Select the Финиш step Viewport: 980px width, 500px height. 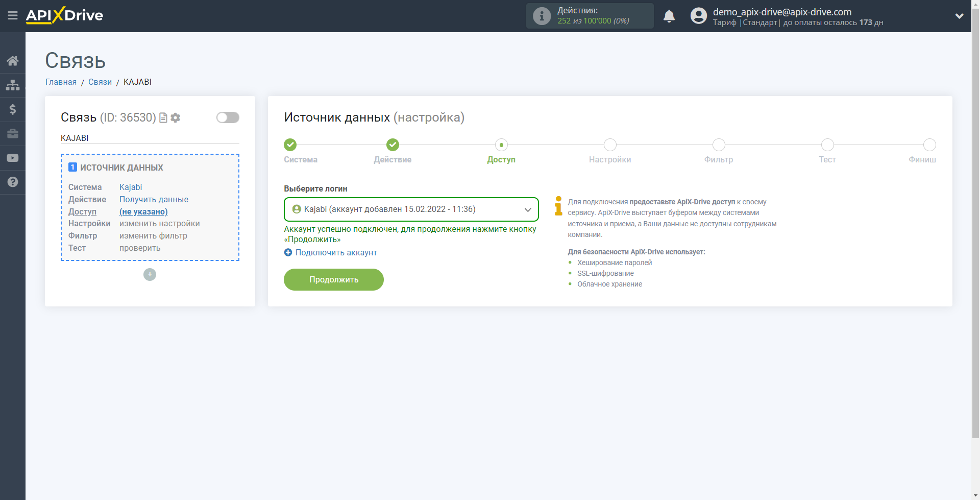click(x=929, y=145)
